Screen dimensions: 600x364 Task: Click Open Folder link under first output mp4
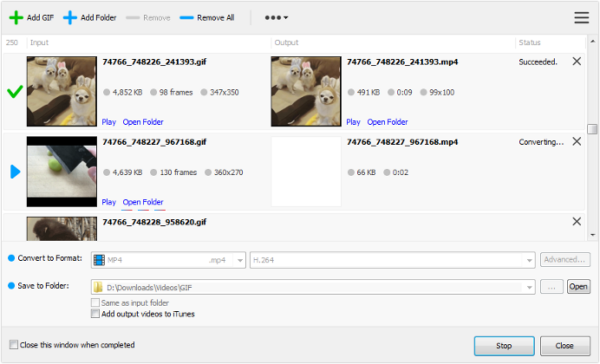click(x=388, y=122)
